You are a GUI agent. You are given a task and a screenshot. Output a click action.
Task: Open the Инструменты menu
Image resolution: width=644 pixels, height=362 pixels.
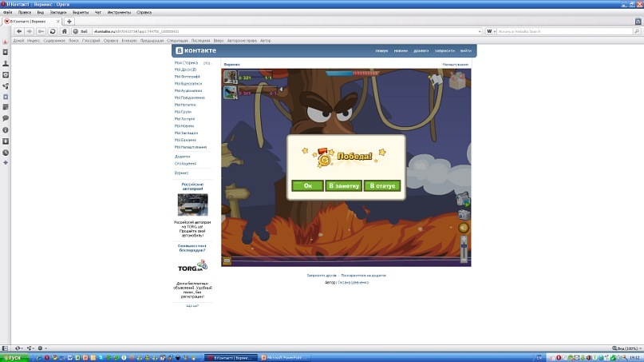point(119,12)
